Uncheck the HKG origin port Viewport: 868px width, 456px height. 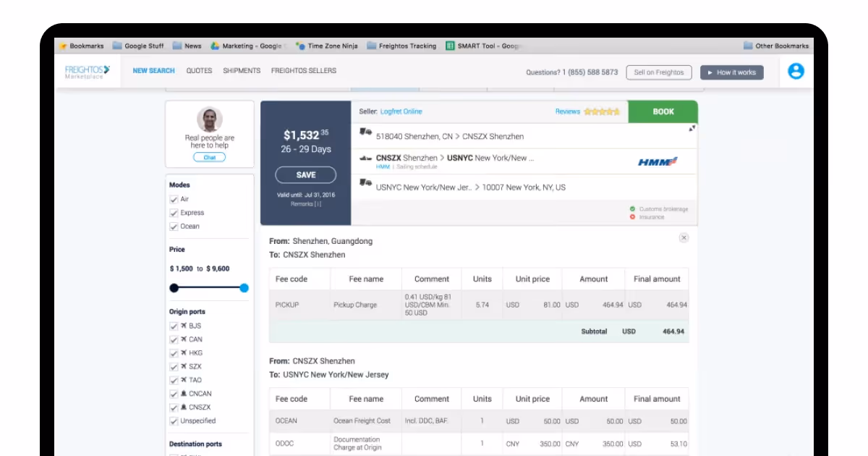pyautogui.click(x=174, y=353)
